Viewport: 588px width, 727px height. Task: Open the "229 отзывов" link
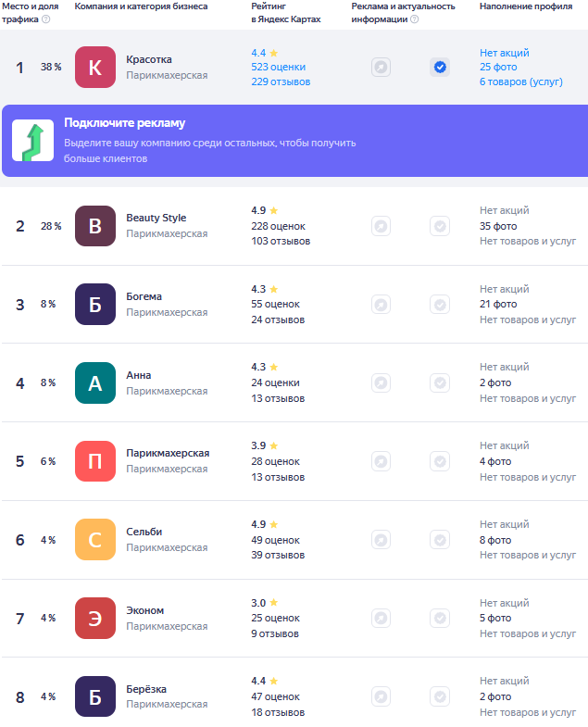tap(281, 81)
